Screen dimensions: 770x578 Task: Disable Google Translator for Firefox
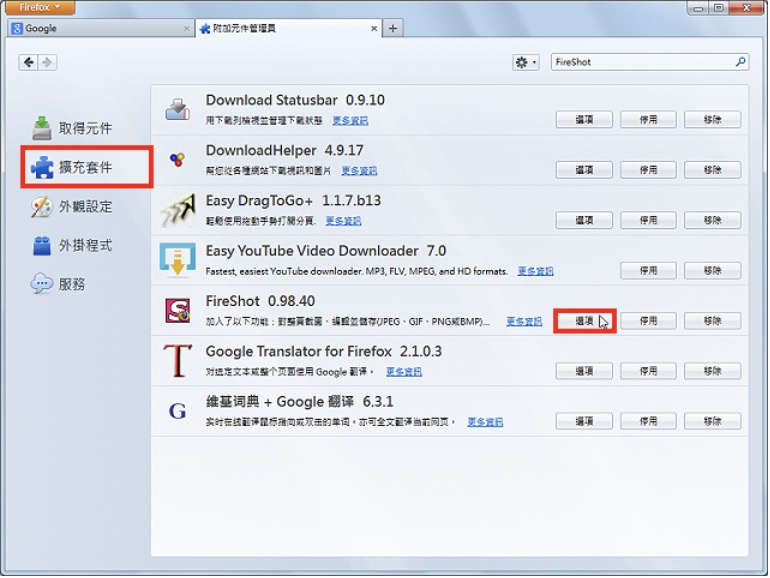[648, 371]
